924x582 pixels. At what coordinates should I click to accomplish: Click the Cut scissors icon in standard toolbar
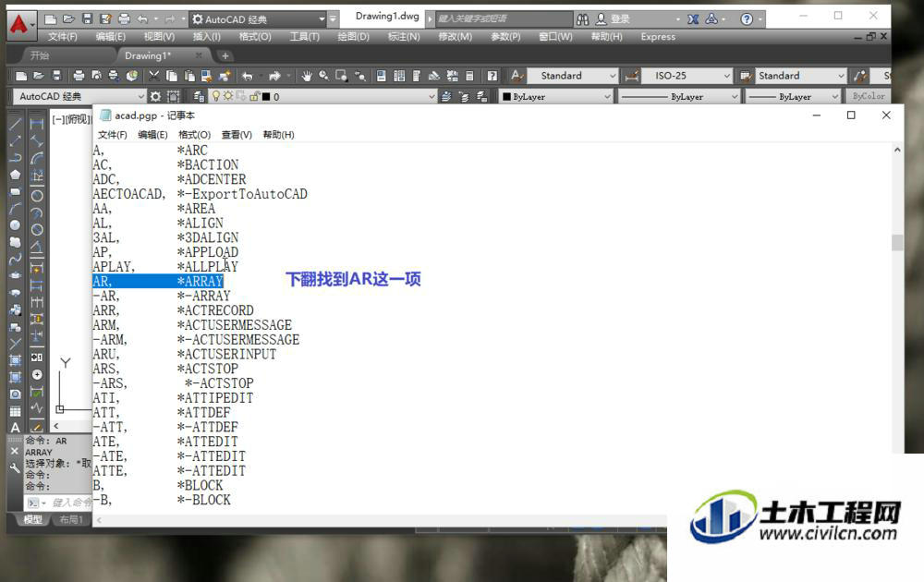coord(153,76)
